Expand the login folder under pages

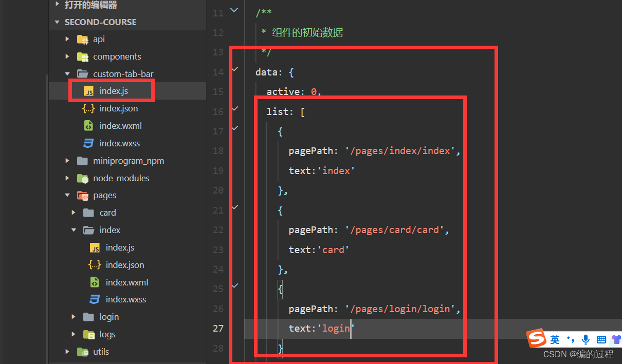74,317
